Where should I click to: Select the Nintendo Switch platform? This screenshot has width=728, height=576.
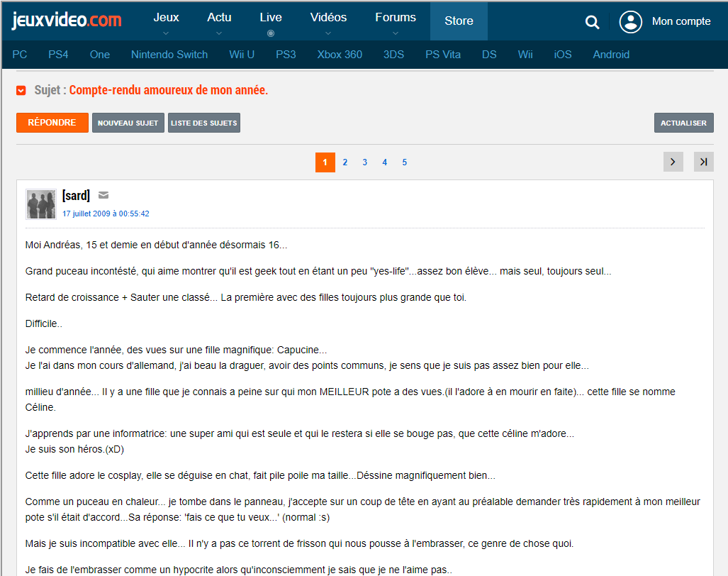pyautogui.click(x=169, y=55)
